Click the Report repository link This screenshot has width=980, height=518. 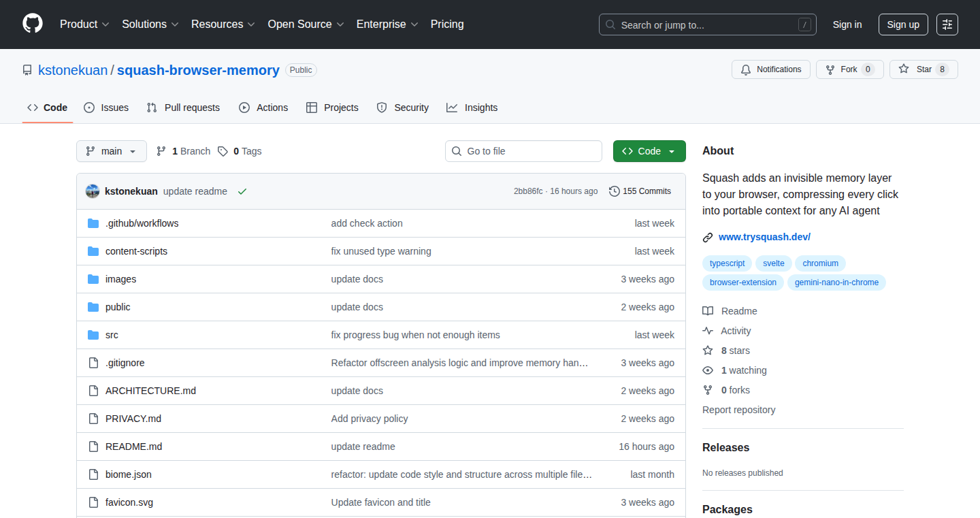click(x=738, y=410)
